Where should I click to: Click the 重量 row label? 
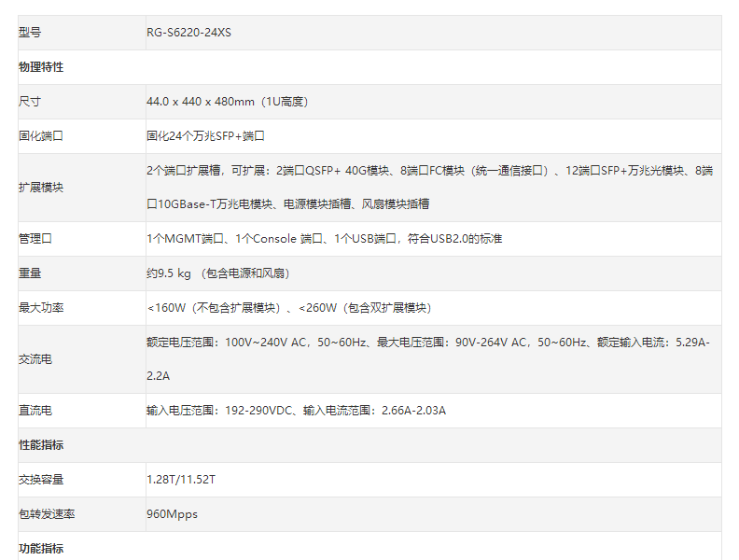[30, 273]
